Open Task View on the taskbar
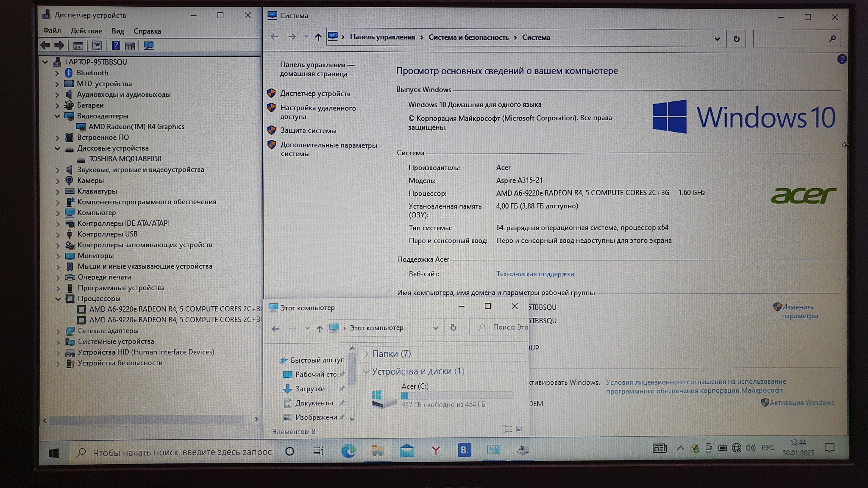 click(x=318, y=451)
